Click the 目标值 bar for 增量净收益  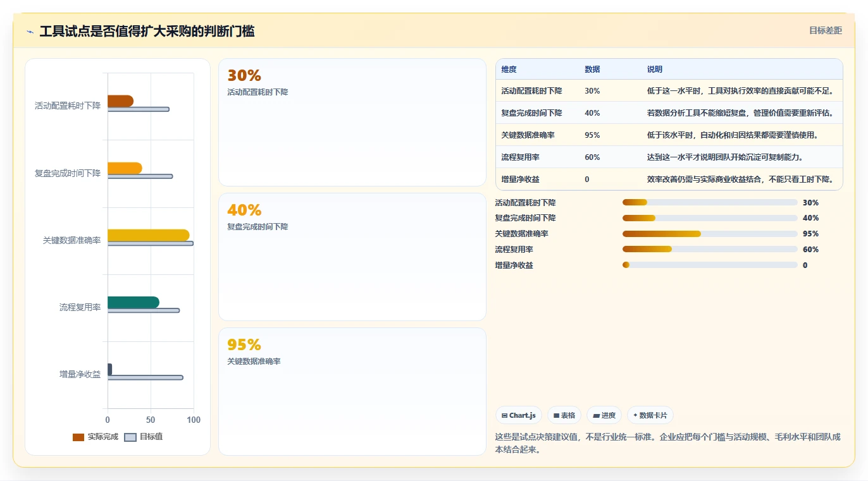click(146, 377)
